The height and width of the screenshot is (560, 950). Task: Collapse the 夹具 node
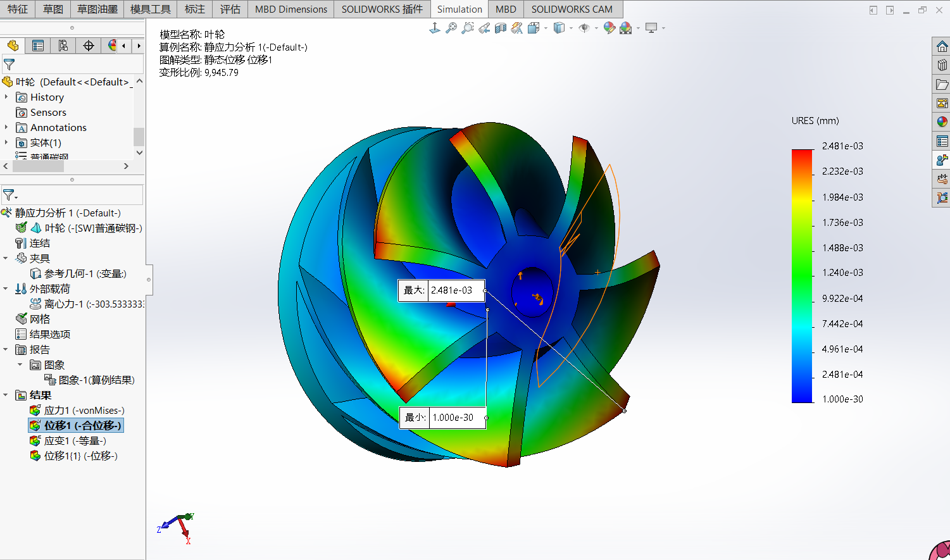pyautogui.click(x=6, y=258)
